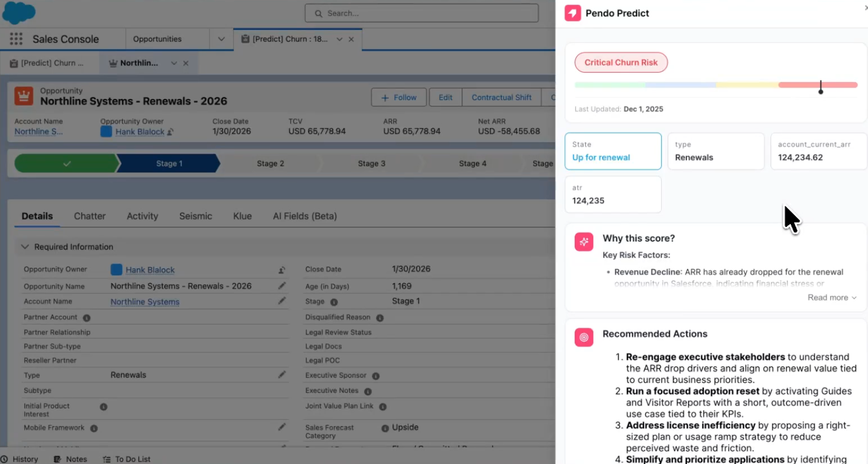Show Partner Account info tooltip icon
868x464 pixels.
[x=87, y=318]
